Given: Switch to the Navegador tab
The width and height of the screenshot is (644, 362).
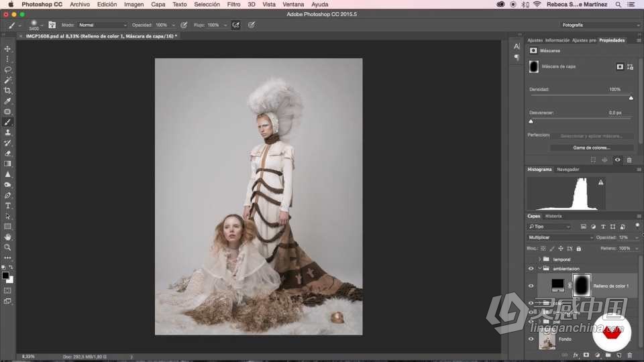Looking at the screenshot, I should point(568,170).
